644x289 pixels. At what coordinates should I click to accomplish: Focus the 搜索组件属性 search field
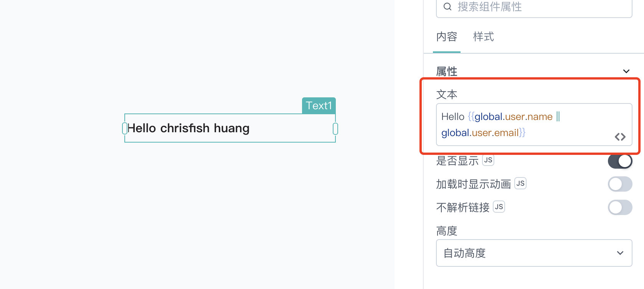point(534,7)
